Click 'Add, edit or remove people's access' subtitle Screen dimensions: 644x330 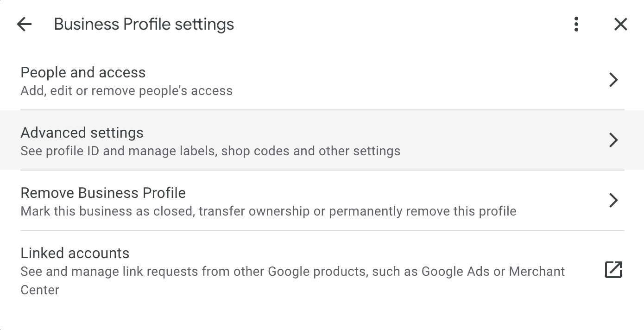coord(126,90)
